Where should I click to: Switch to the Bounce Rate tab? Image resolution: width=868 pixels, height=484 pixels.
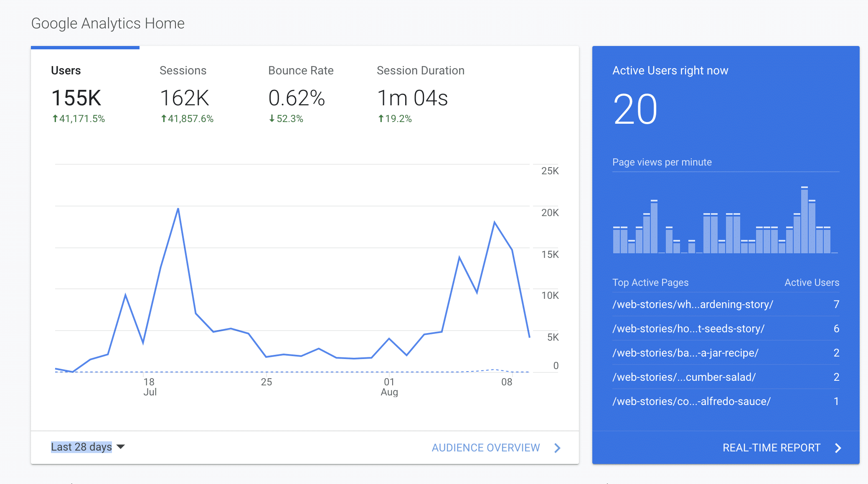[301, 71]
